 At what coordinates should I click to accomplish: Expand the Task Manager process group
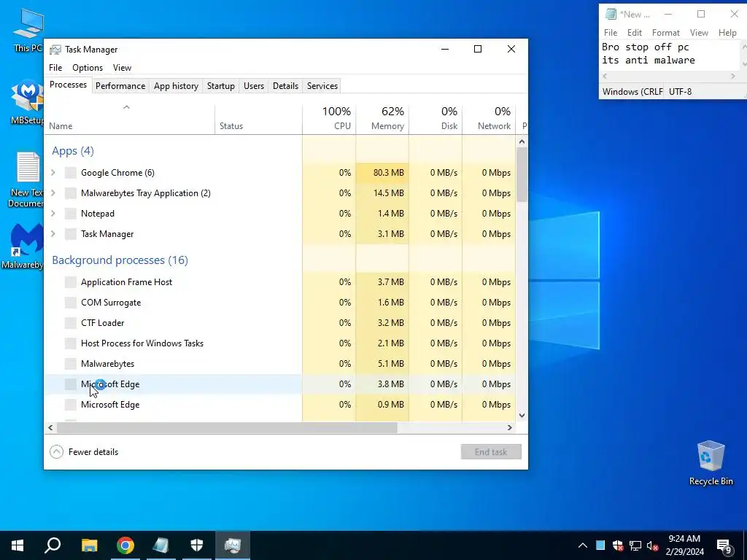[x=53, y=234]
